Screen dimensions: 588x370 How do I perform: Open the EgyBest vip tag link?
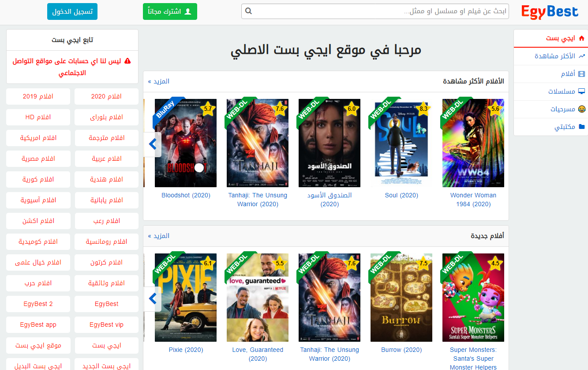pyautogui.click(x=106, y=325)
